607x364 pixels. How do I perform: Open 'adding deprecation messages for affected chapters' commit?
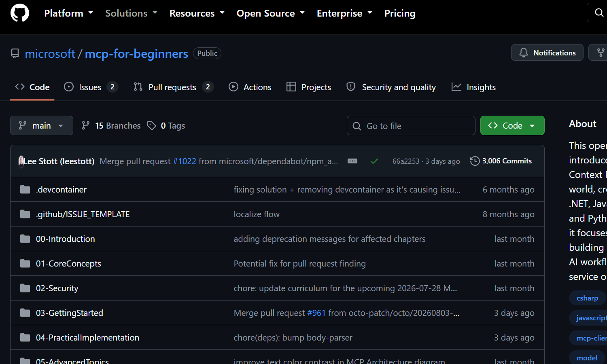(329, 239)
